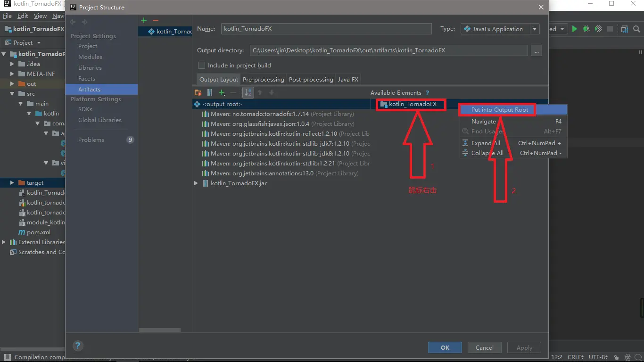Image resolution: width=644 pixels, height=362 pixels.
Task: Click the artifact Name input field
Action: 326,29
